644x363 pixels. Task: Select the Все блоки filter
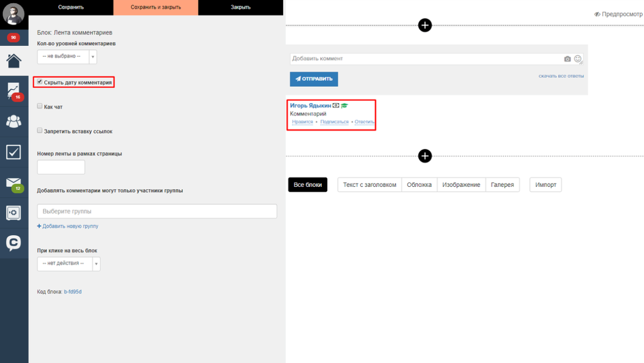coord(308,185)
